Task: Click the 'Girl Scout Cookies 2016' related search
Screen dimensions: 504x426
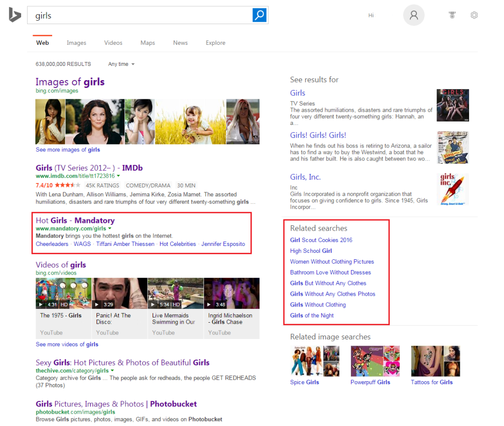Action: click(x=321, y=240)
